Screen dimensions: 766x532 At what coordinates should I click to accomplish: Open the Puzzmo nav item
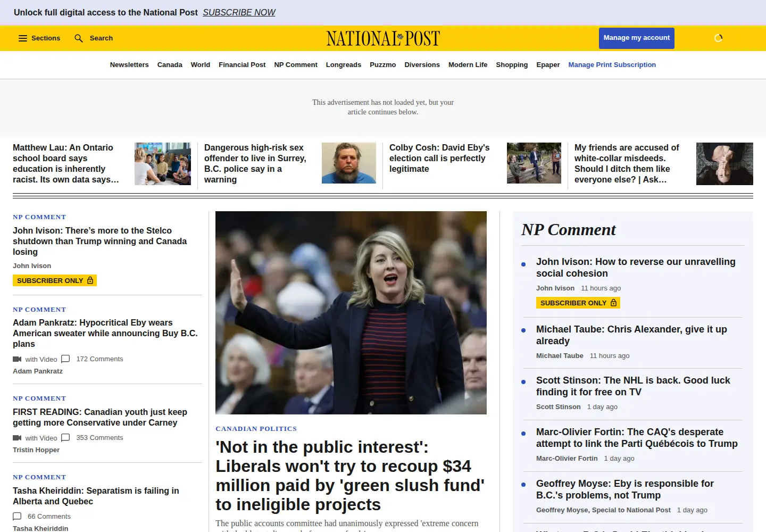[383, 65]
